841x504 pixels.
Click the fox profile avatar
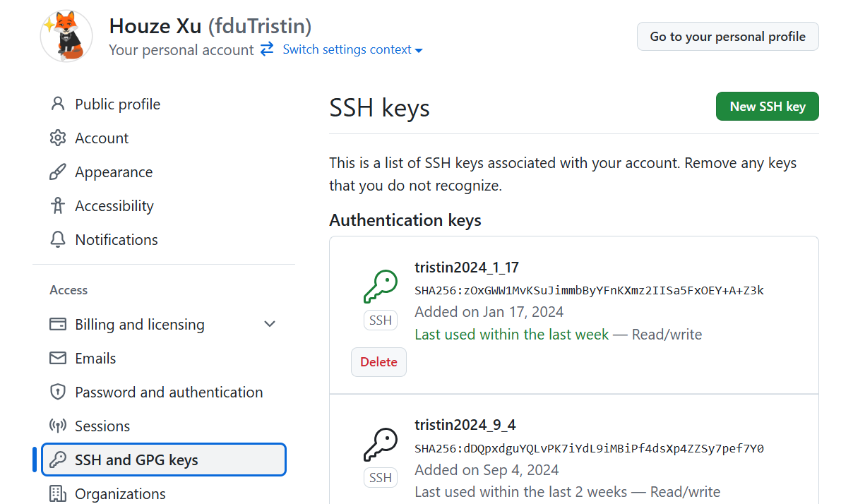[66, 36]
